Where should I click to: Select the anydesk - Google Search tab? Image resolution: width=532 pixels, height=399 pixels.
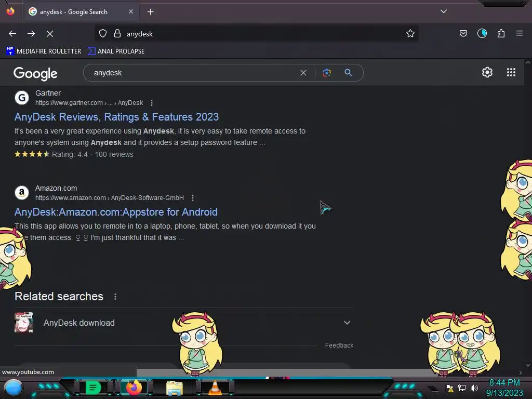coord(82,12)
